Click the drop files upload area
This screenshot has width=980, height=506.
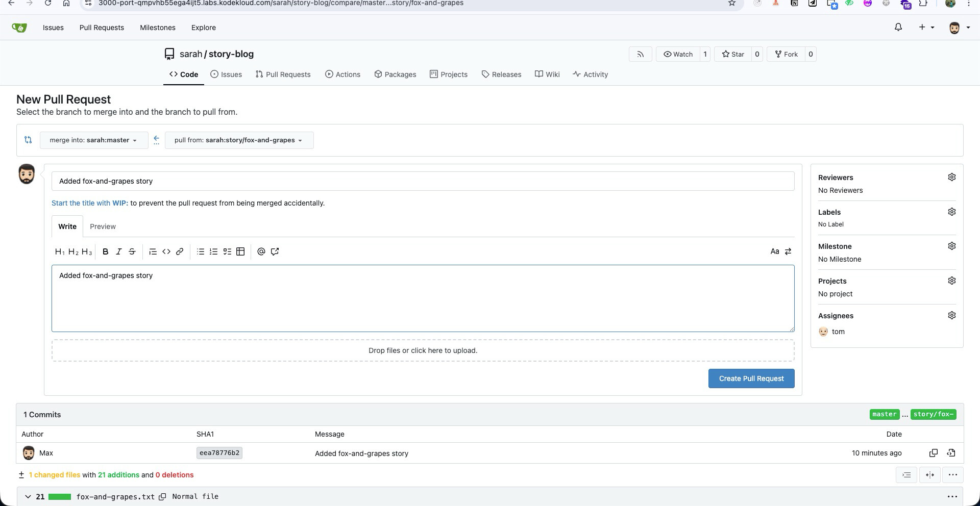point(423,350)
